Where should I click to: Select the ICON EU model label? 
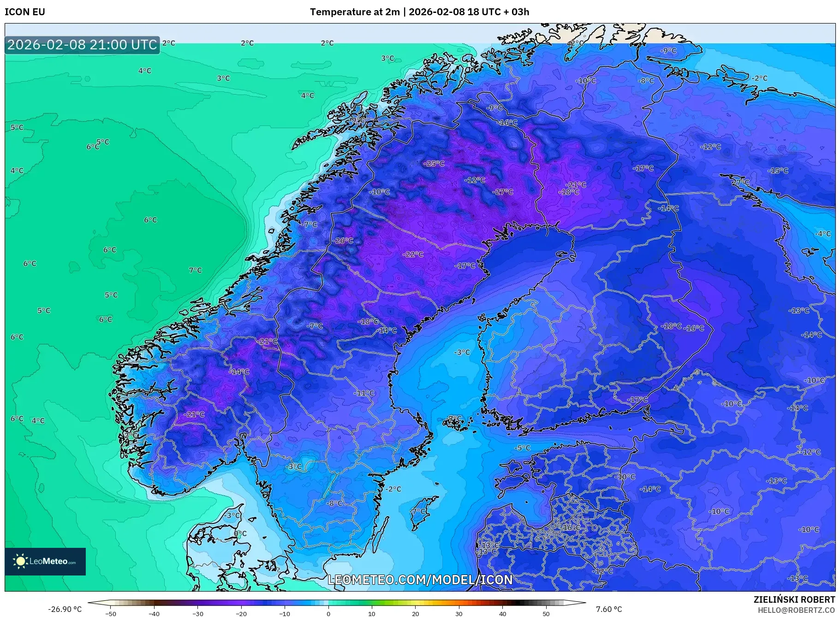tap(24, 12)
